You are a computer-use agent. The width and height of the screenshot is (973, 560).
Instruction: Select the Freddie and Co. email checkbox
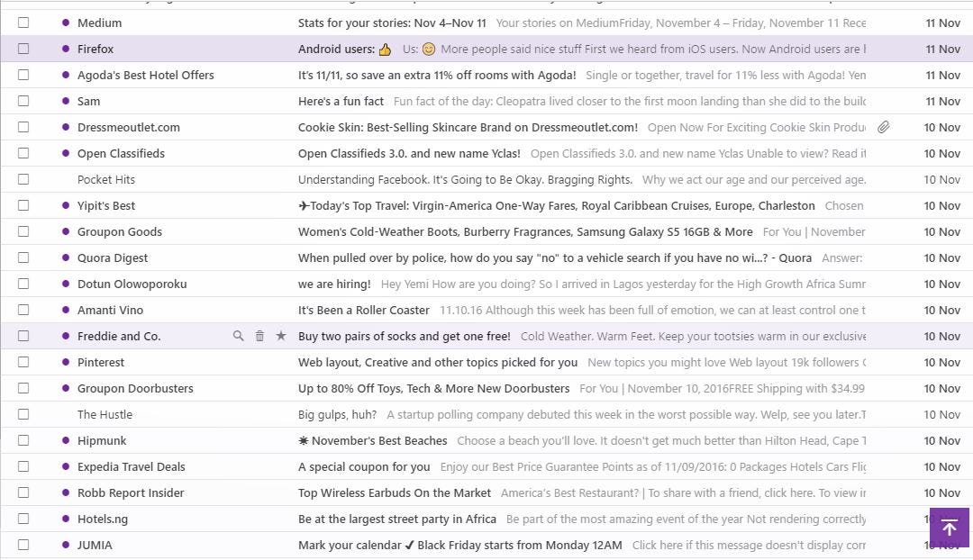[23, 336]
